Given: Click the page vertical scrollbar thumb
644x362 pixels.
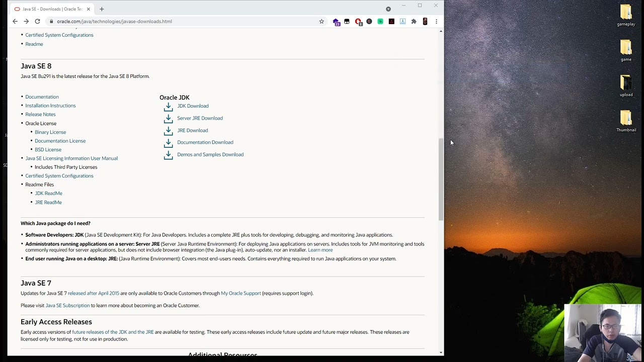Looking at the screenshot, I should 441,179.
